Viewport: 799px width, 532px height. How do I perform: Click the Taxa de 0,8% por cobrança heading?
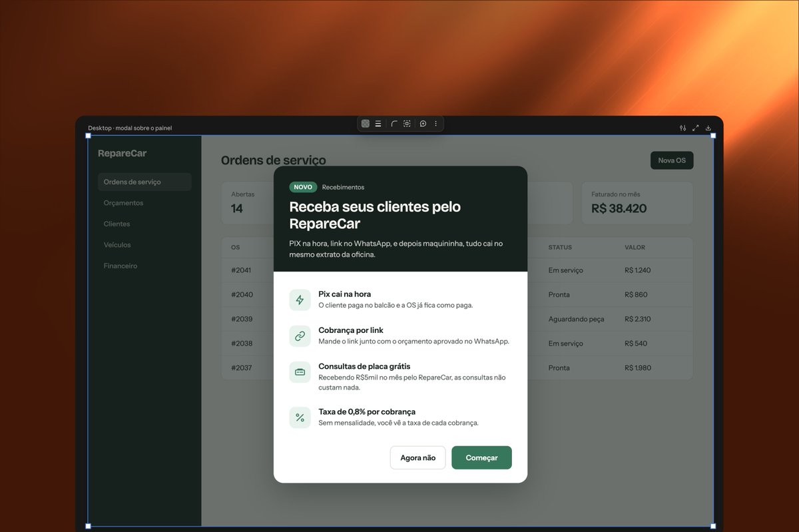pyautogui.click(x=367, y=411)
